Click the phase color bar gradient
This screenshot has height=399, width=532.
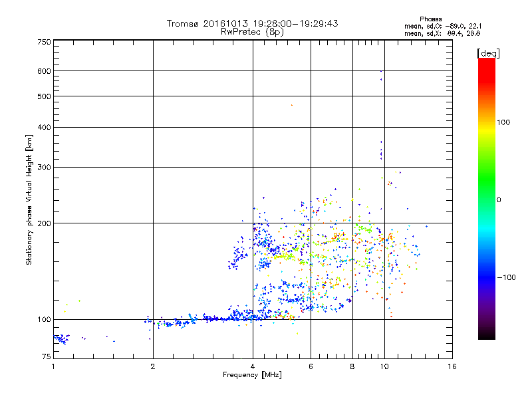point(487,199)
